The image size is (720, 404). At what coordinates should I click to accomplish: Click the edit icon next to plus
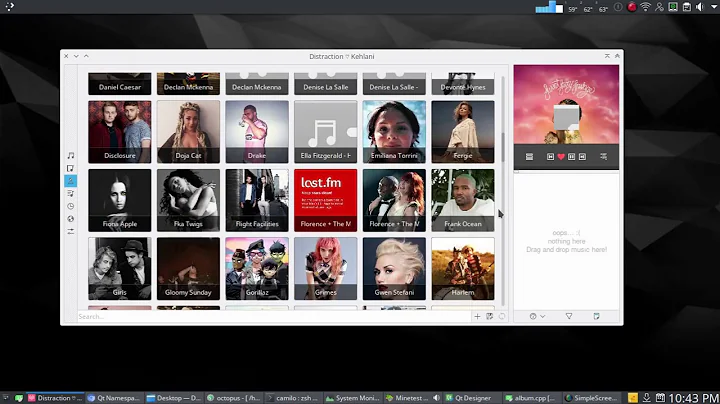click(489, 316)
